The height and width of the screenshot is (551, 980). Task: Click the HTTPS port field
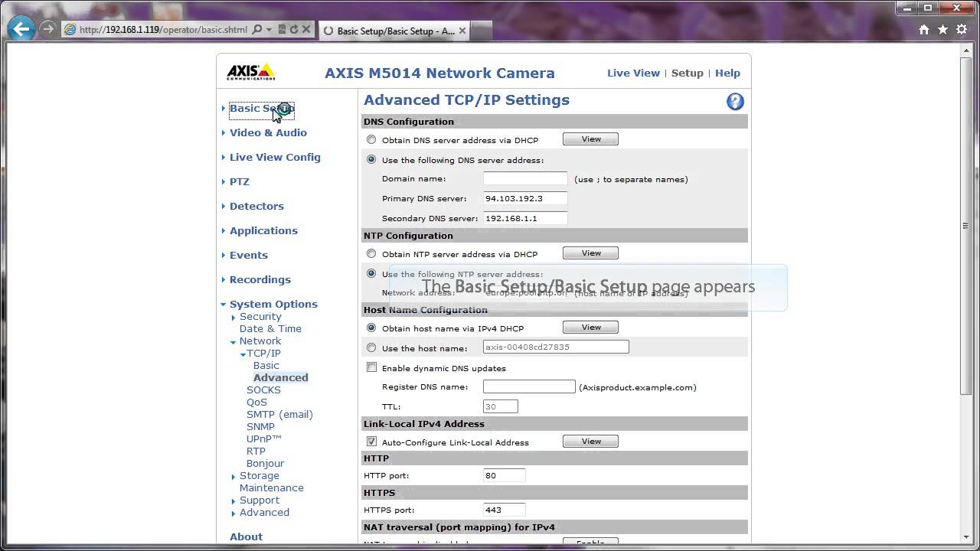coord(505,510)
